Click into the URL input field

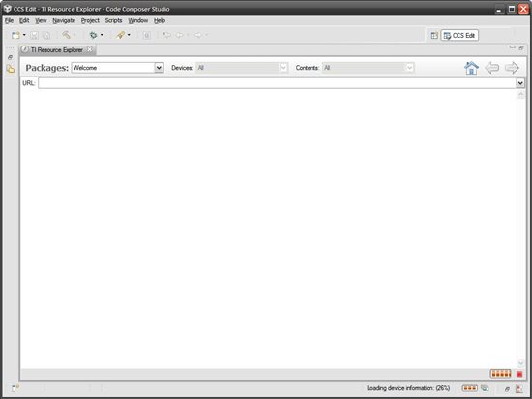(x=278, y=83)
